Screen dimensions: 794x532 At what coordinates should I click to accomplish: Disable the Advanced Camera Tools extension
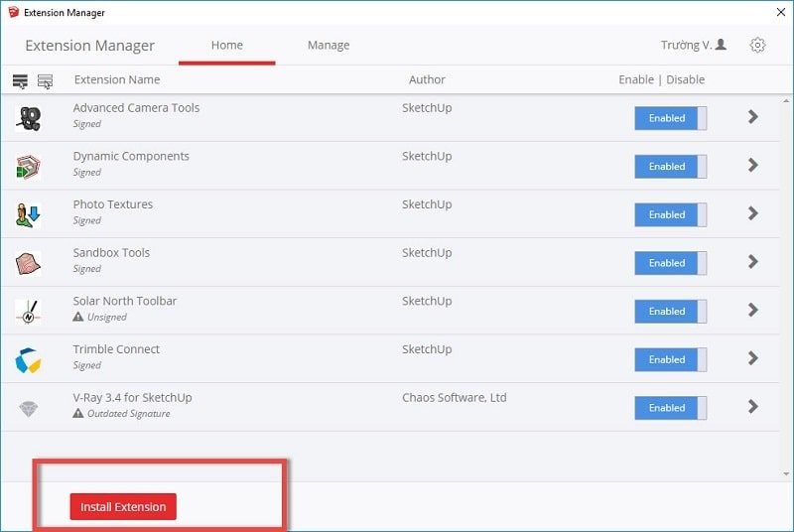(x=671, y=118)
